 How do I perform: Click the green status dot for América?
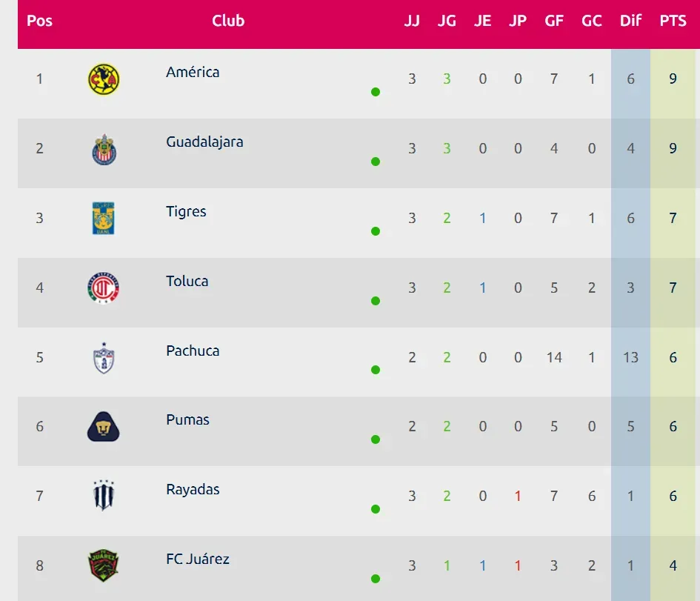point(376,92)
